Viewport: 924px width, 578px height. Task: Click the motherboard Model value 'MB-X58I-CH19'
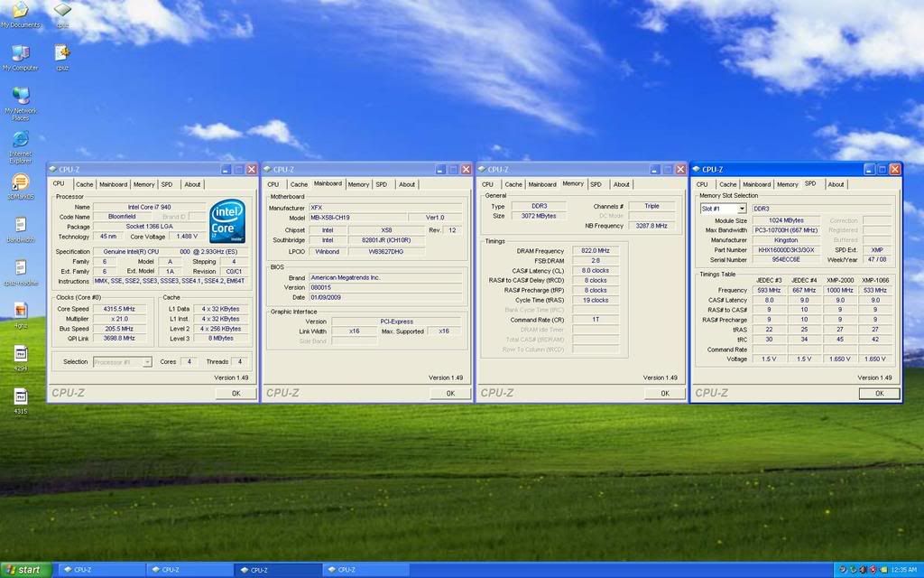pos(357,218)
